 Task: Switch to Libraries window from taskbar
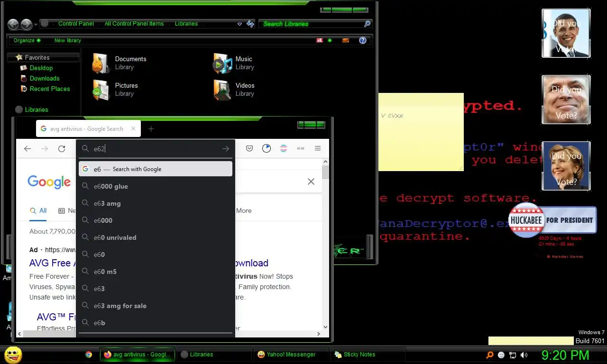[x=214, y=355]
